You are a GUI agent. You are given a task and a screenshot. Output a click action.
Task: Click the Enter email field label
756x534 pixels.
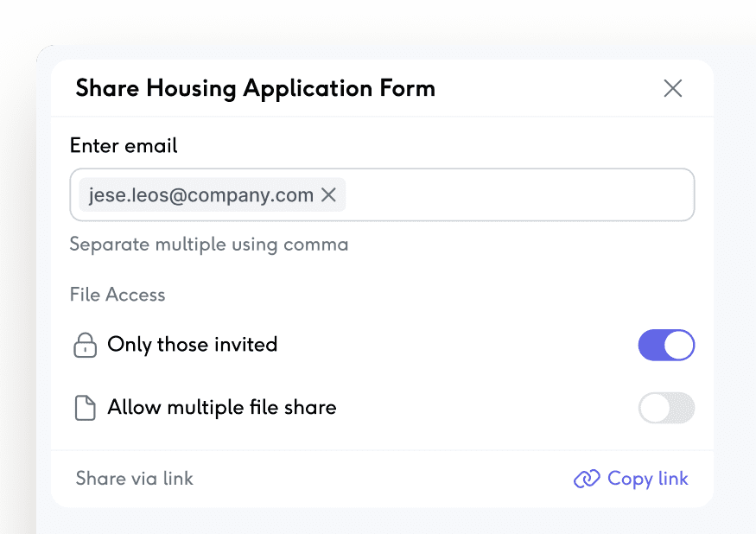coord(124,145)
